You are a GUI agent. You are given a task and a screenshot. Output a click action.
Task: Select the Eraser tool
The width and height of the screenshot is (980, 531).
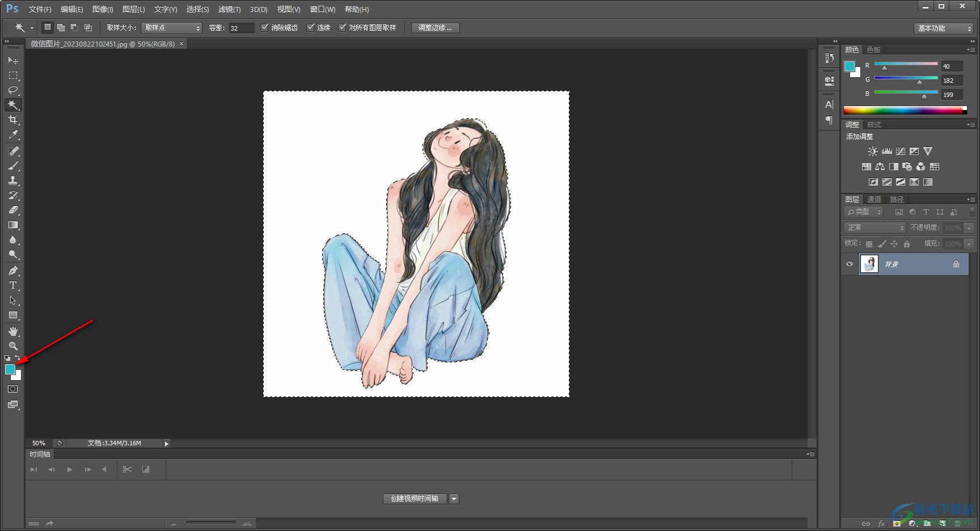(x=13, y=210)
